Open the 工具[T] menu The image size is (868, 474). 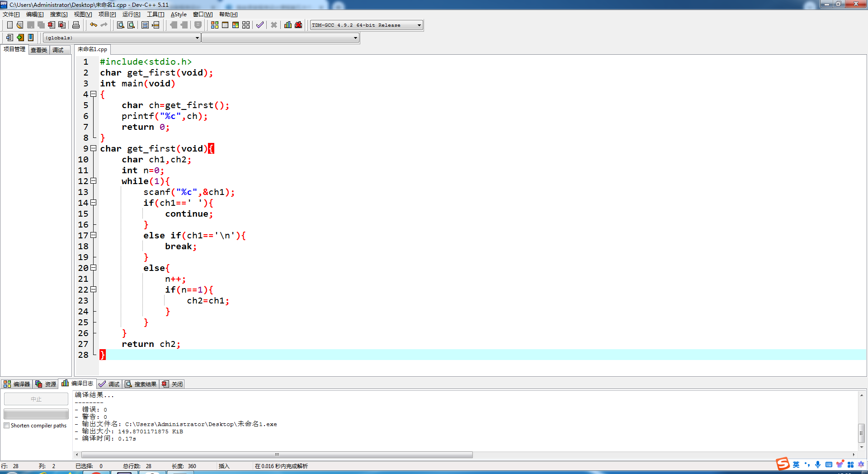(156, 14)
